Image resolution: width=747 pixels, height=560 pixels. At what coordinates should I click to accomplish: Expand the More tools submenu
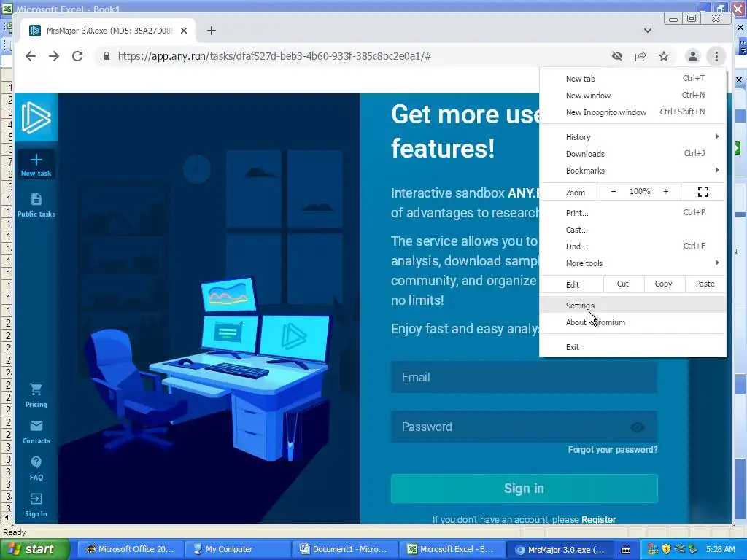coord(632,262)
